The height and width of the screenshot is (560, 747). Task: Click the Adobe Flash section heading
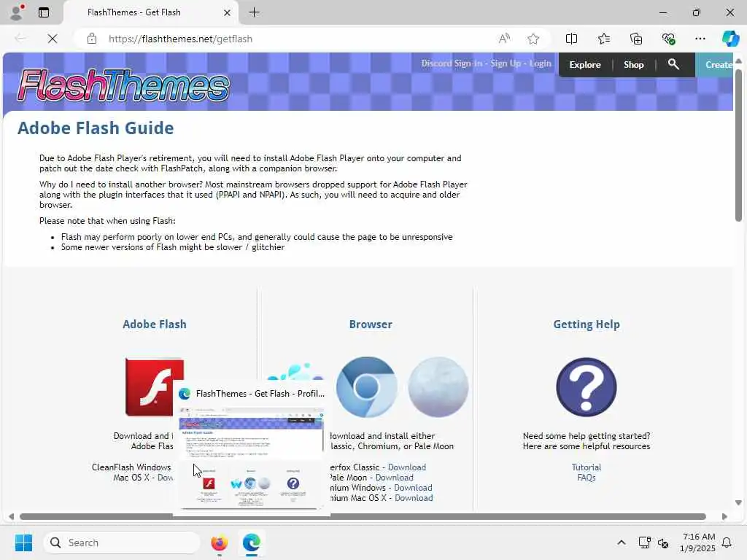tap(155, 324)
